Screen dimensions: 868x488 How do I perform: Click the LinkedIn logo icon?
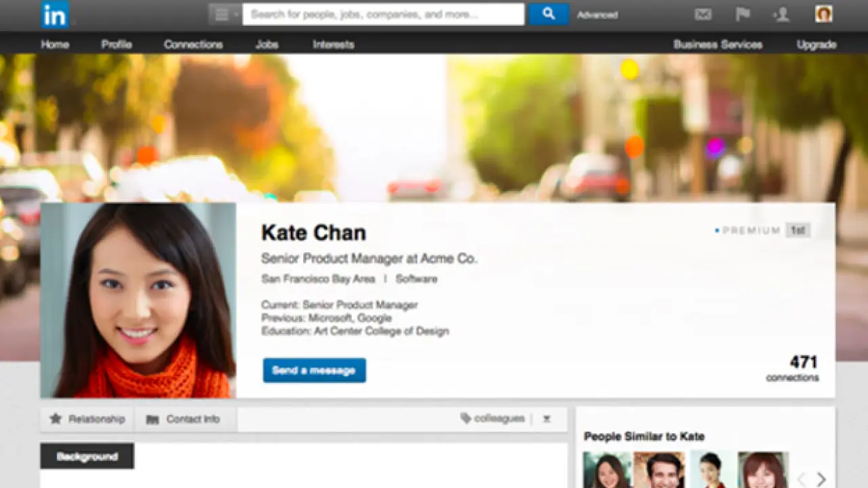(x=55, y=15)
